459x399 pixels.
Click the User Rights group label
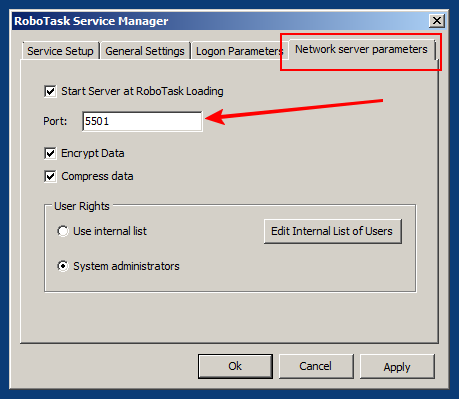82,206
